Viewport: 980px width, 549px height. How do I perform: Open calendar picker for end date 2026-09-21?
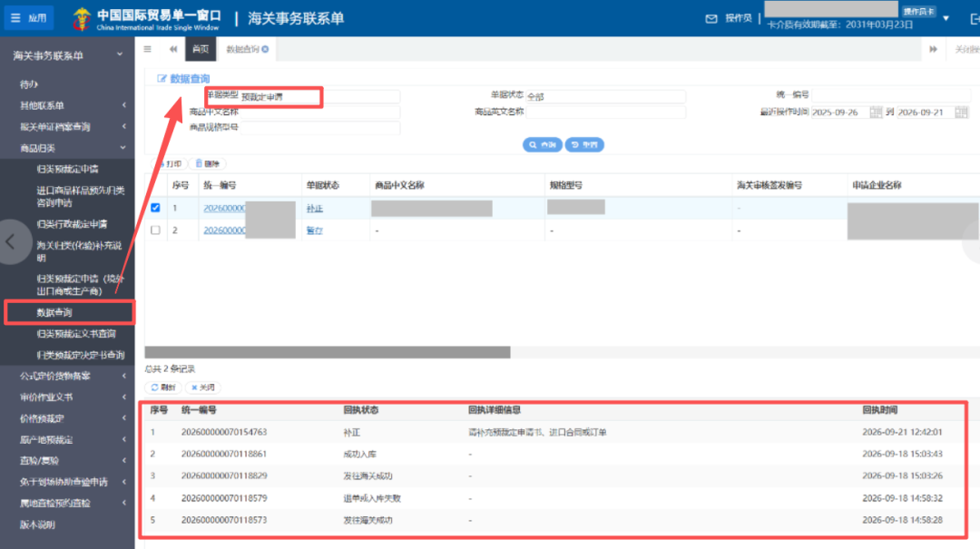[961, 112]
